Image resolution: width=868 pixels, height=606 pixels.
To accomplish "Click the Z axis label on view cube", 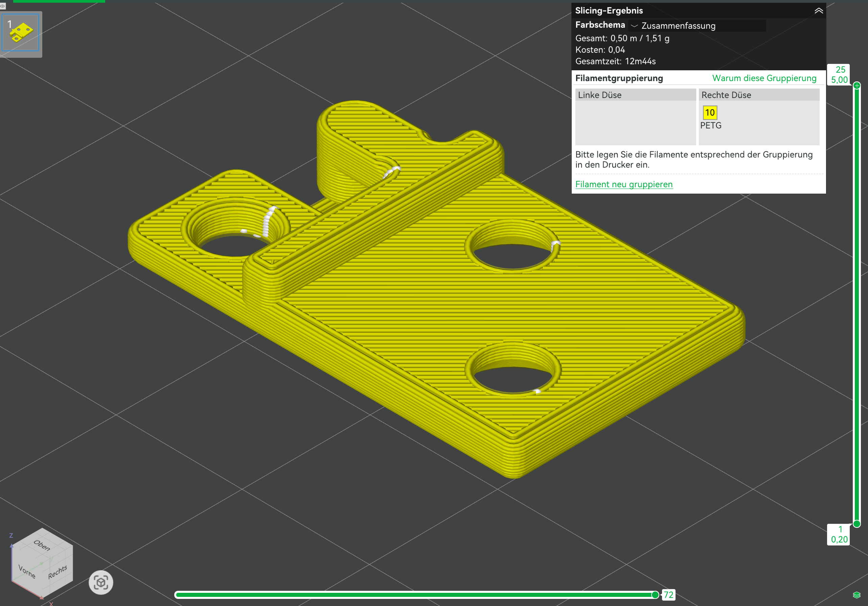I will click(11, 535).
